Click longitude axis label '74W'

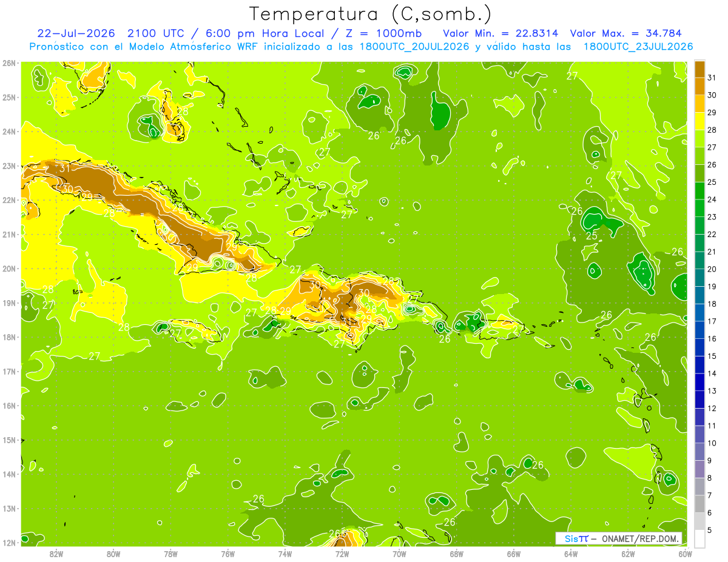pyautogui.click(x=285, y=554)
